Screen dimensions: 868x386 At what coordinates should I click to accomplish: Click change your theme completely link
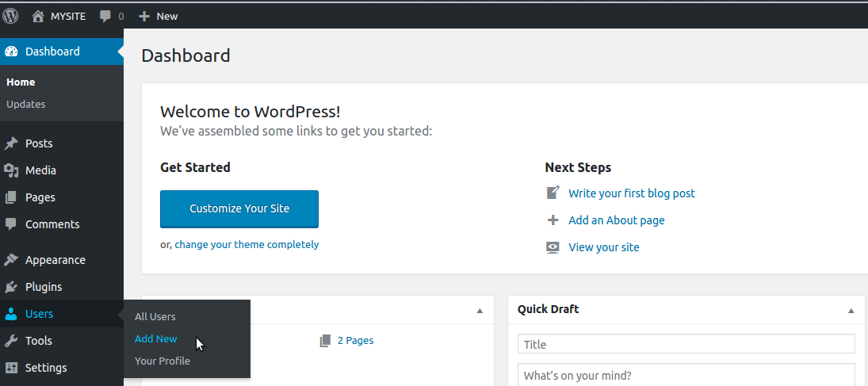(247, 244)
